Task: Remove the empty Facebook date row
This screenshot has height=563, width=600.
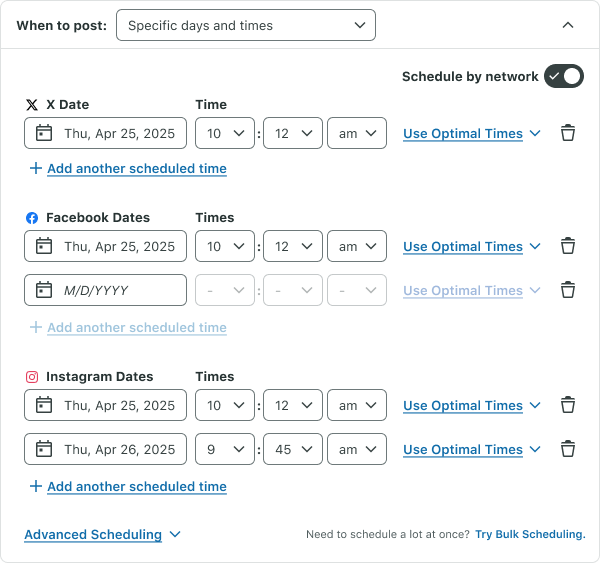Action: tap(568, 290)
